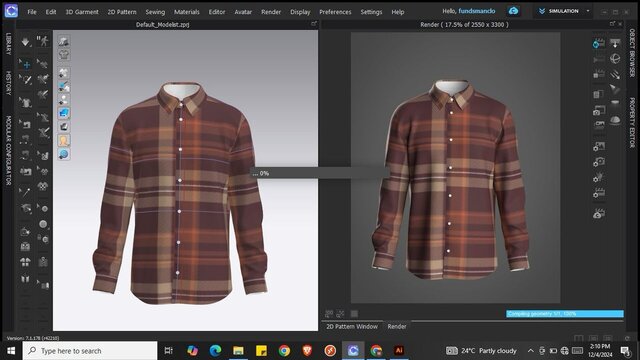Open the OBJECT BROWSER side tab
The image size is (640, 360).
pos(632,53)
